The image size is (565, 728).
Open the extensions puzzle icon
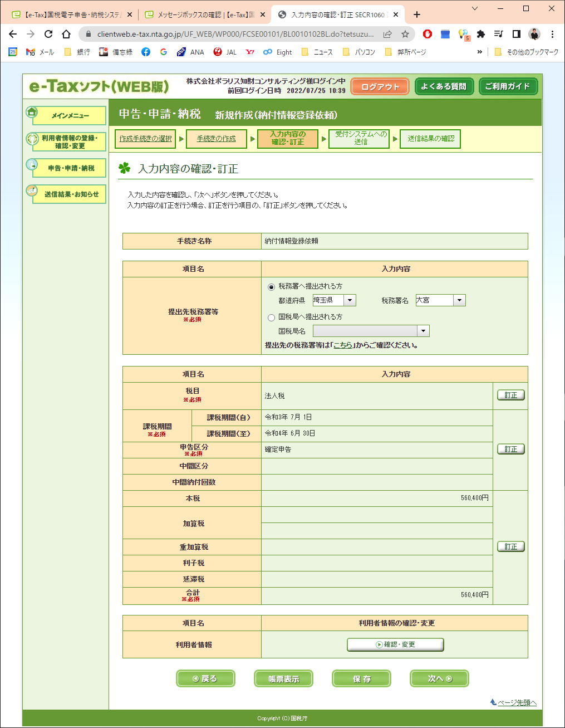[481, 34]
